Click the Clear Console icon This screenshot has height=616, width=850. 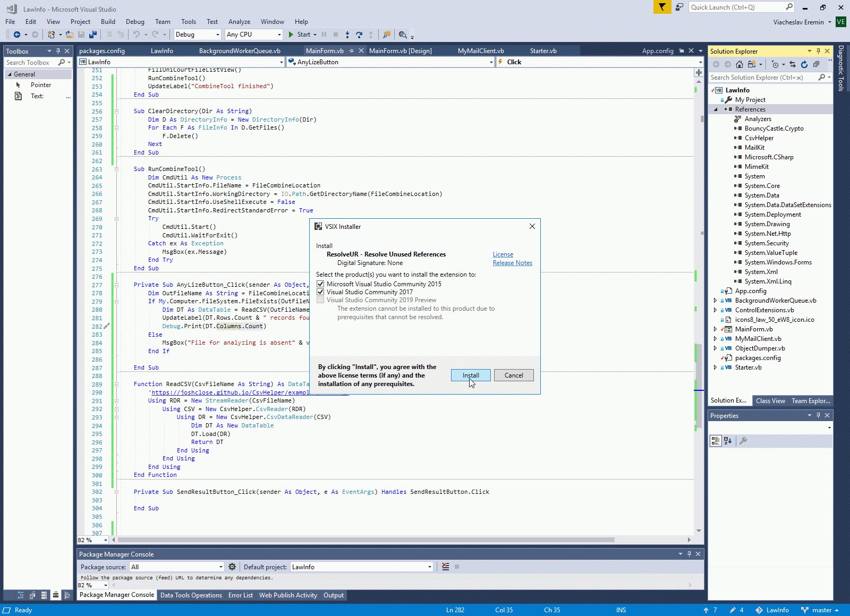445,567
